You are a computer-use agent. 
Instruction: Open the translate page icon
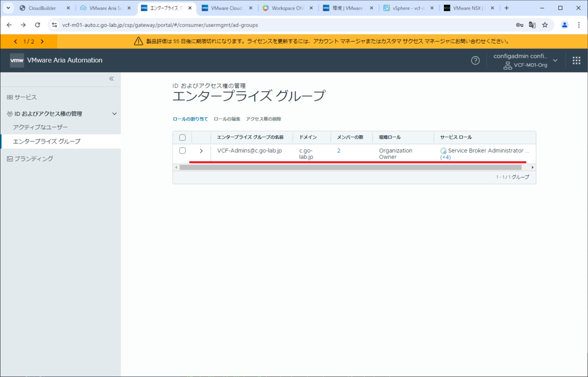tap(532, 25)
